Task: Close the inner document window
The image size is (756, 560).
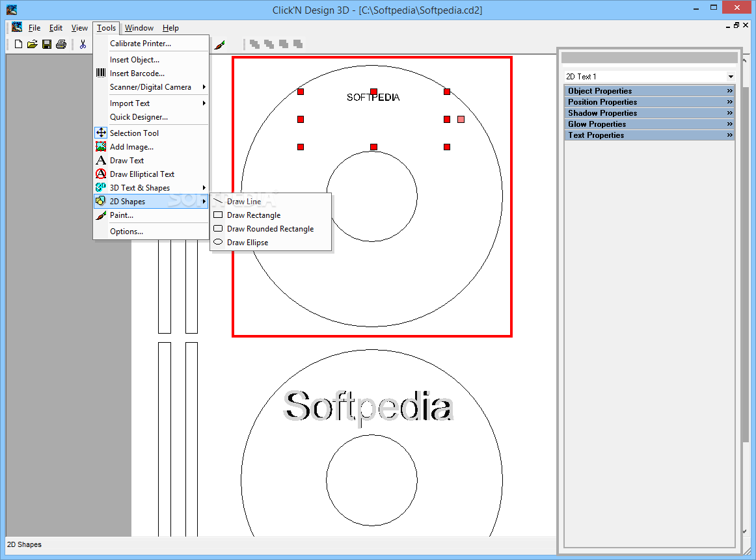Action: (746, 25)
